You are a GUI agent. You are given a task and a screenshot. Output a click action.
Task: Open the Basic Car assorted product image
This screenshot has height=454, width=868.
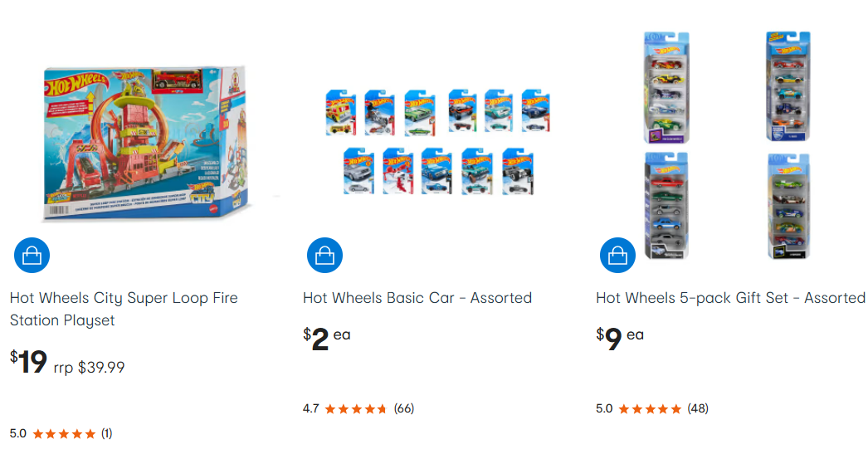pos(436,141)
